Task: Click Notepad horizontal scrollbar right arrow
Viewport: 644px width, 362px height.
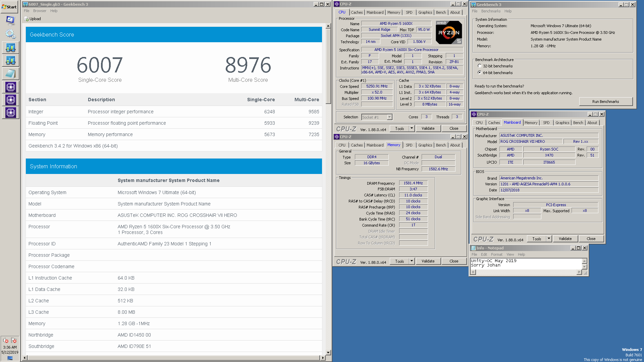Action: pos(579,272)
